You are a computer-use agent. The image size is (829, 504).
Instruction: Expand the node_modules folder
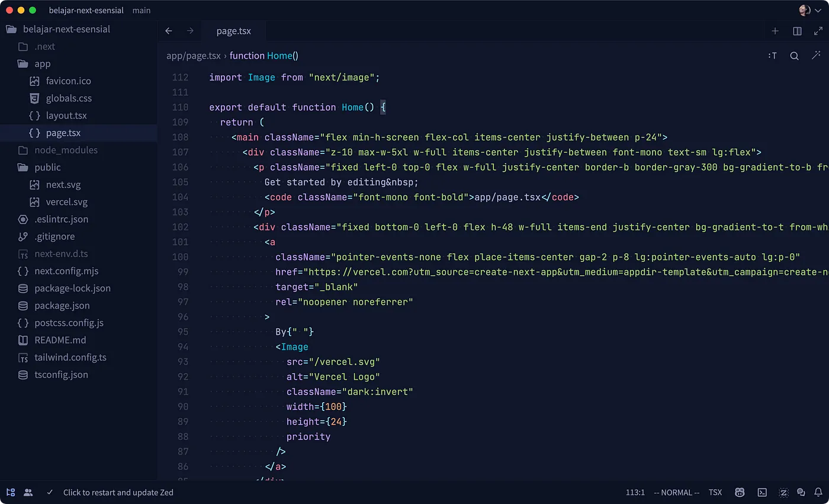(66, 150)
